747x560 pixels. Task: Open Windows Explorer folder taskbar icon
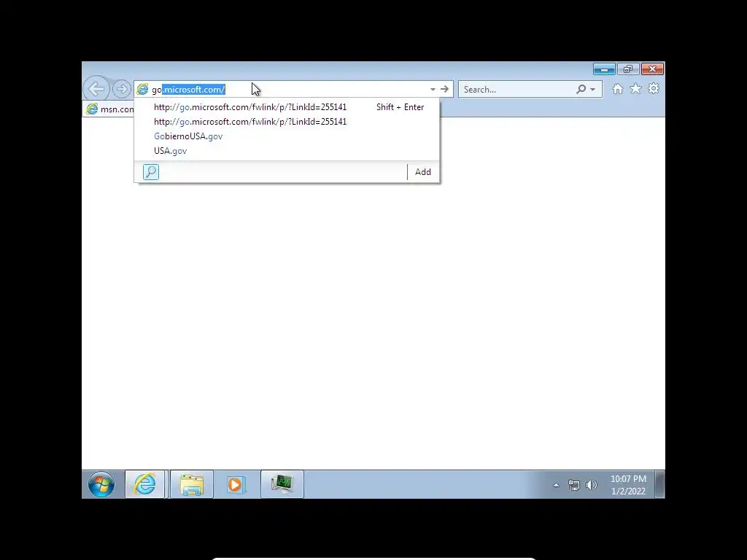[x=192, y=484]
